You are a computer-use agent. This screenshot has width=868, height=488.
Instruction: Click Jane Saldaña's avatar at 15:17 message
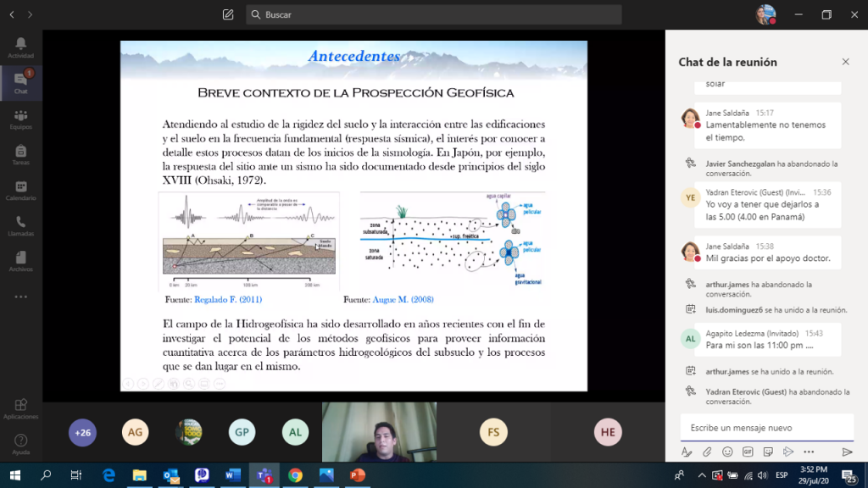(690, 118)
